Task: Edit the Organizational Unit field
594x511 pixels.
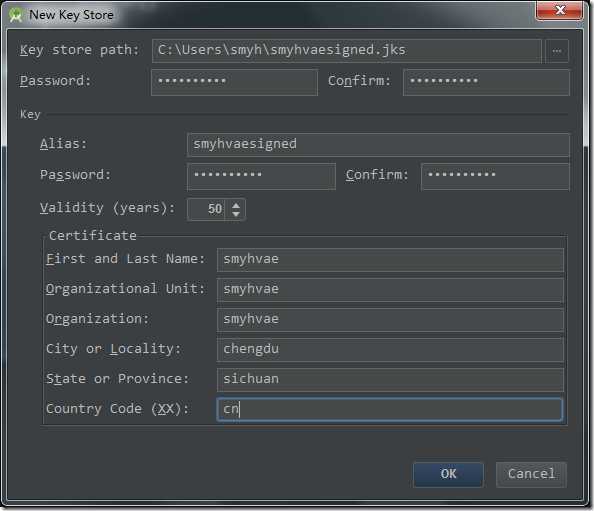Action: [390, 289]
